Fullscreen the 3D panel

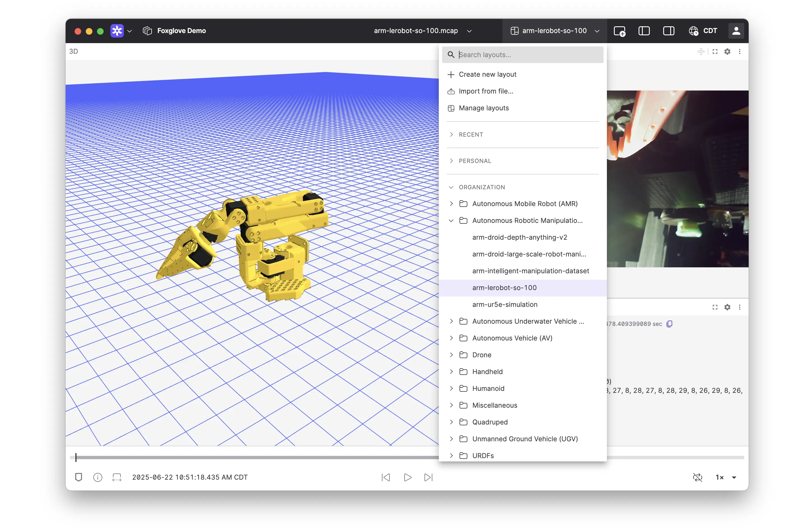(x=715, y=52)
